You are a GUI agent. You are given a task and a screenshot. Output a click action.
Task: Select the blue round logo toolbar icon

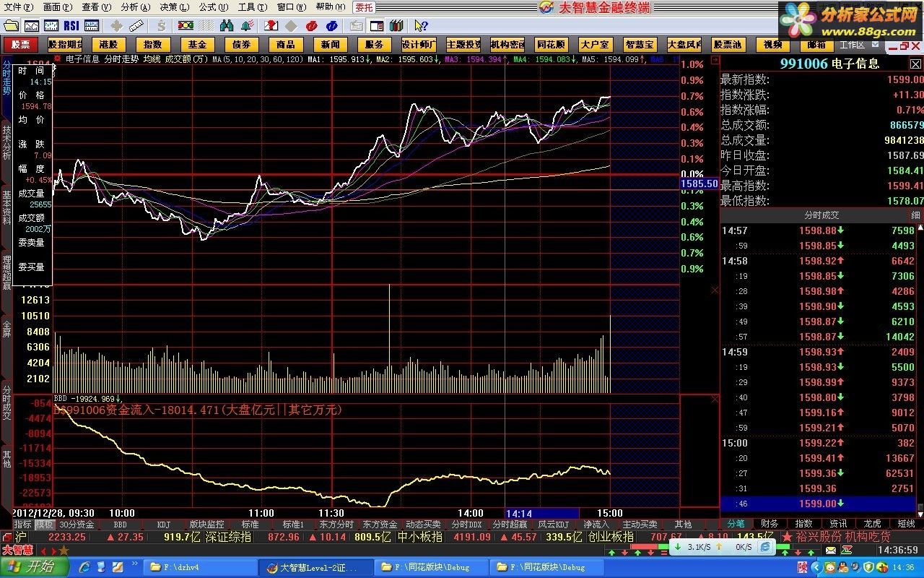[331, 26]
